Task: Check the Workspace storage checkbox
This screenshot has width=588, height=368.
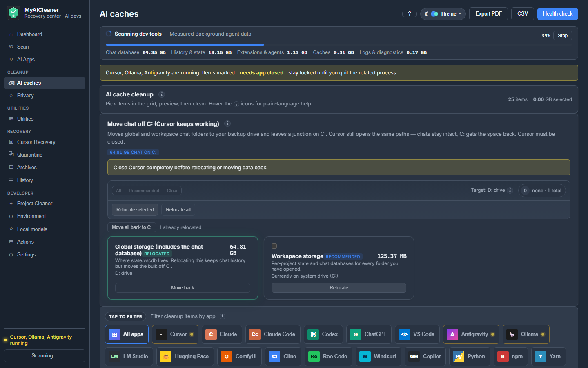Action: click(x=274, y=246)
